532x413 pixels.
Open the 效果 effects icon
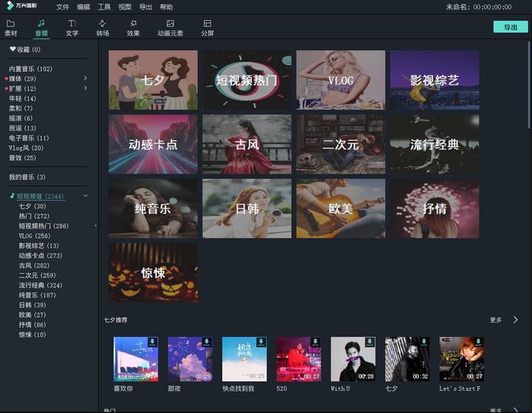133,24
